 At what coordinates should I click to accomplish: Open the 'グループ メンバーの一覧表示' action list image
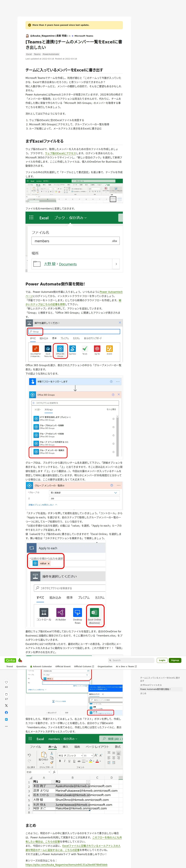coord(74,418)
